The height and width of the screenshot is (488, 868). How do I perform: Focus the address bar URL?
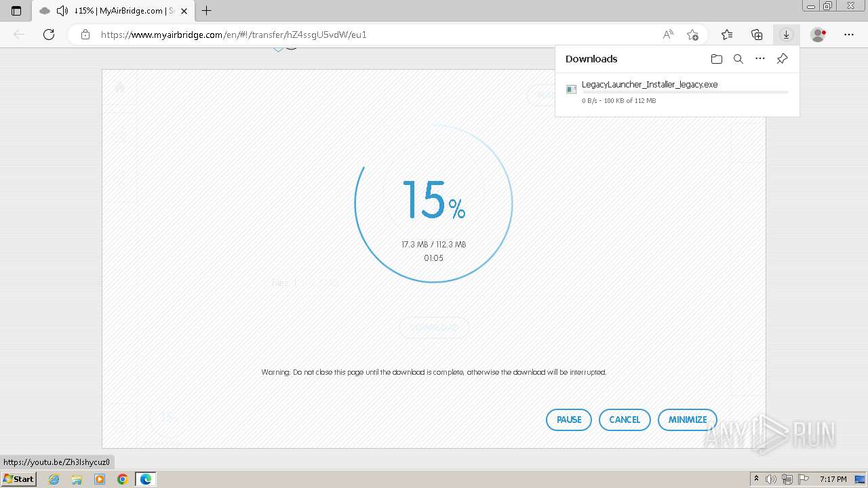tap(233, 35)
